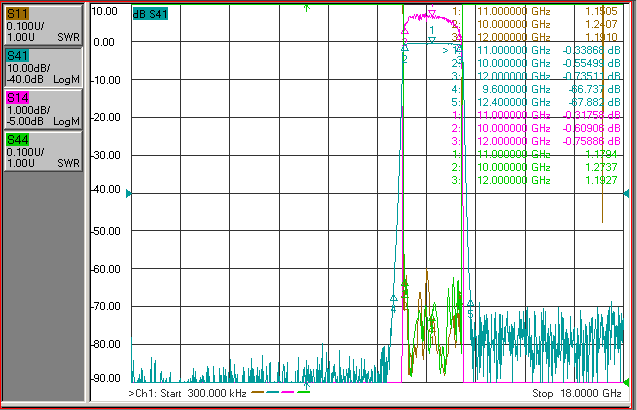This screenshot has width=637, height=410.
Task: Click the green up-arrow at top of grid
Action: pyautogui.click(x=307, y=8)
